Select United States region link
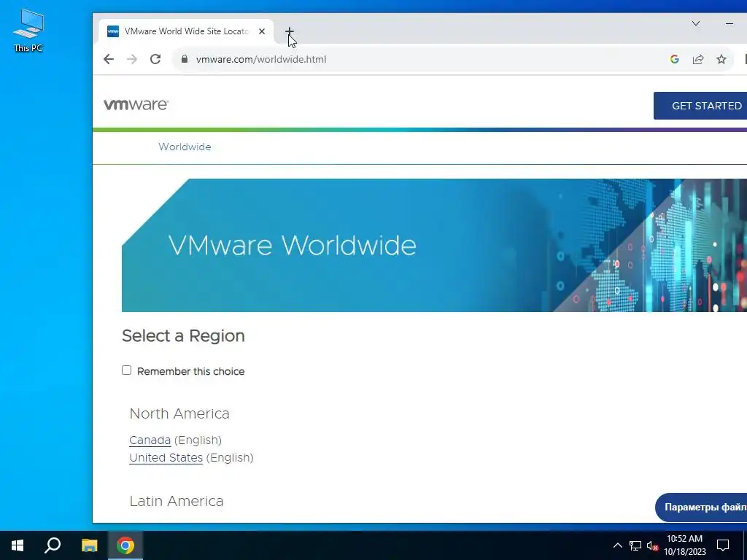Screen dimensions: 747x560 point(166,458)
